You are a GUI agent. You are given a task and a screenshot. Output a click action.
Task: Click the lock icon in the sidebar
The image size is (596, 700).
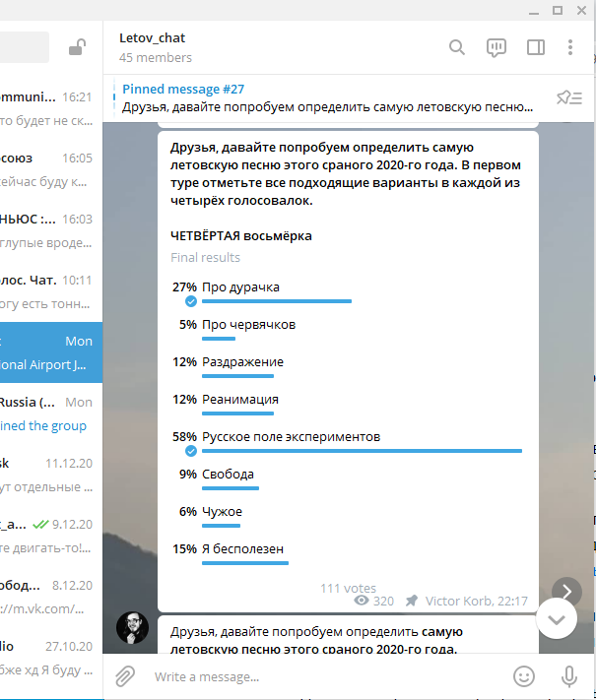point(77,47)
